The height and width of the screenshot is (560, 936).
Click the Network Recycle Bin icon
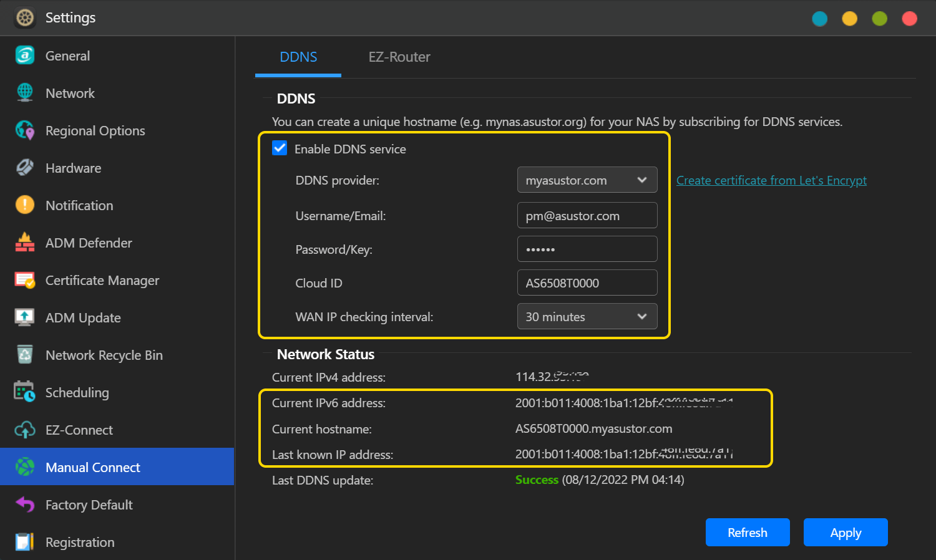coord(25,355)
